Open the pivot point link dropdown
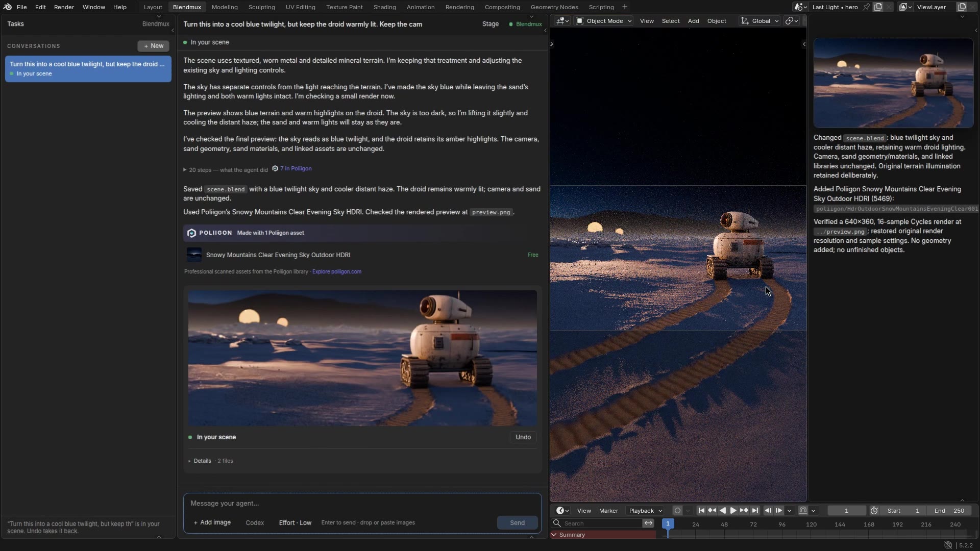This screenshot has width=980, height=551. 792,21
